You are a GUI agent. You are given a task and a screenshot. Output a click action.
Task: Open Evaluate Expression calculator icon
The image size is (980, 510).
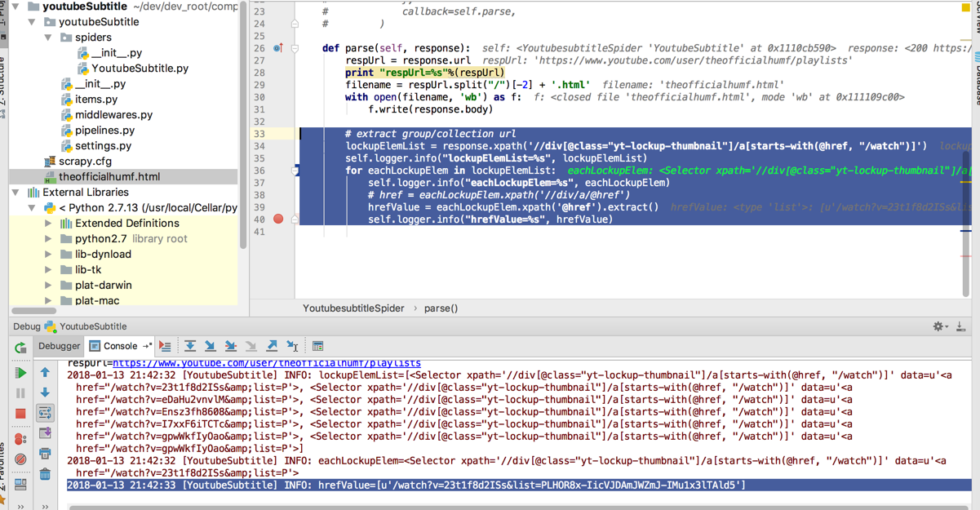[x=318, y=346]
